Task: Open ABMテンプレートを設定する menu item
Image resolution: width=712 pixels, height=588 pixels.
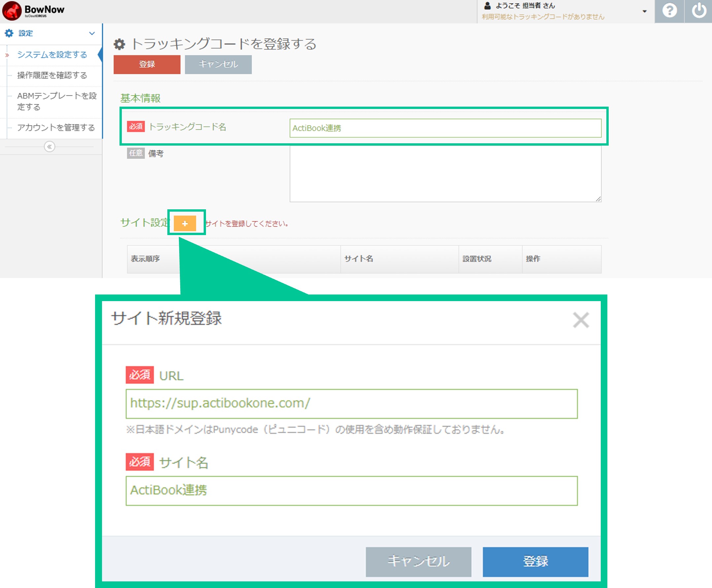Action: tap(57, 101)
